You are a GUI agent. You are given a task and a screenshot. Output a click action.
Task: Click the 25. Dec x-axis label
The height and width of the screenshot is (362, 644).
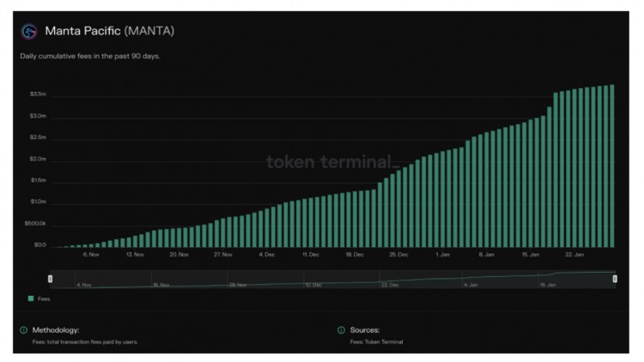(398, 255)
